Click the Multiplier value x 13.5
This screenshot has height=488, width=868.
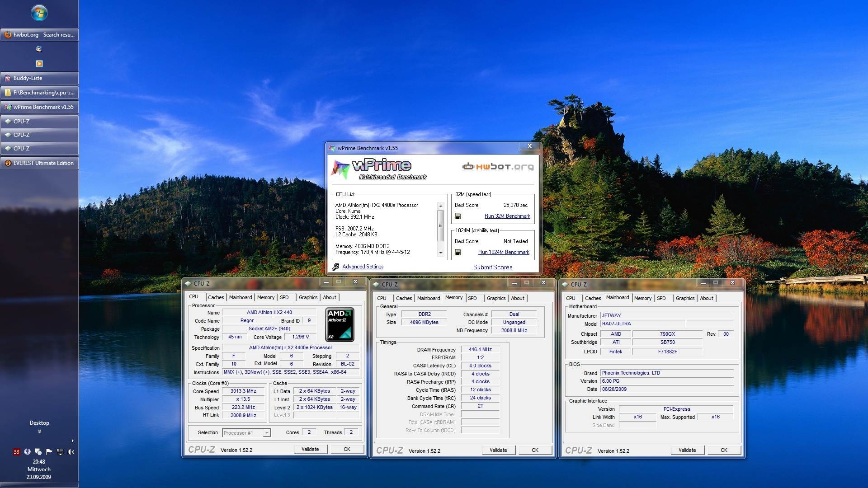point(243,399)
